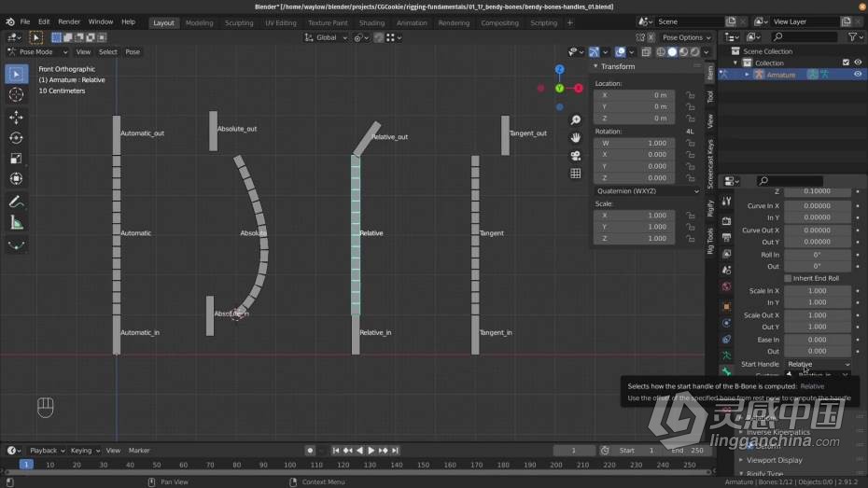Toggle X-ray display in viewport header
868x488 pixels.
coord(646,52)
